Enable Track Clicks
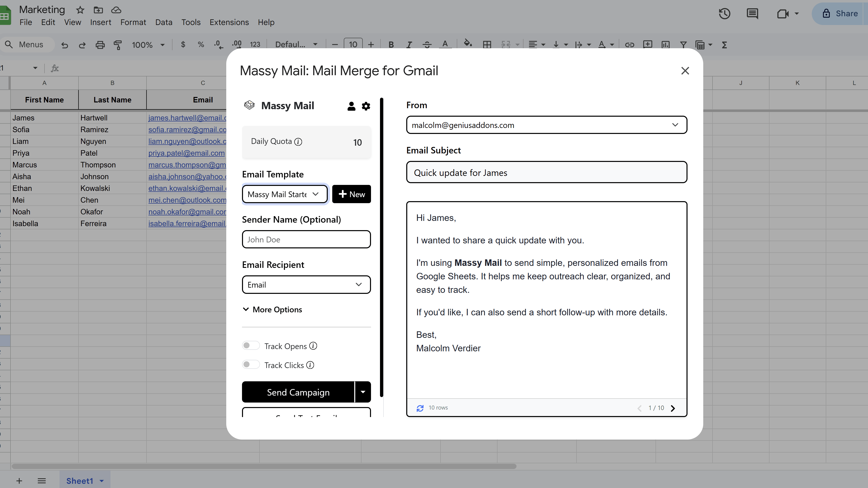Screen dimensions: 868x488 point(251,364)
